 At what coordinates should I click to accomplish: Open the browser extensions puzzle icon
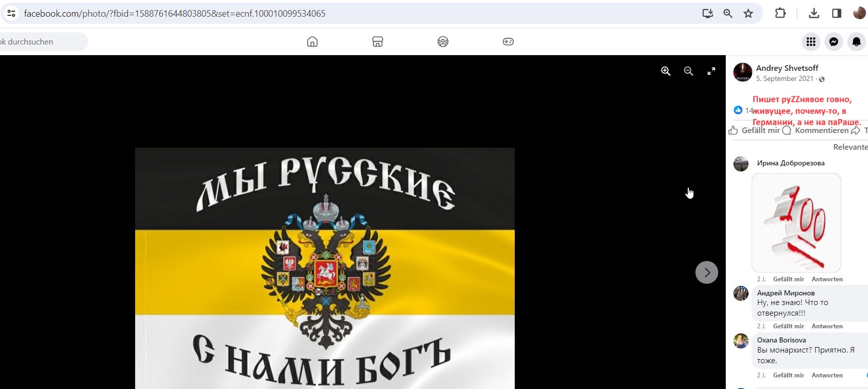[x=780, y=13]
